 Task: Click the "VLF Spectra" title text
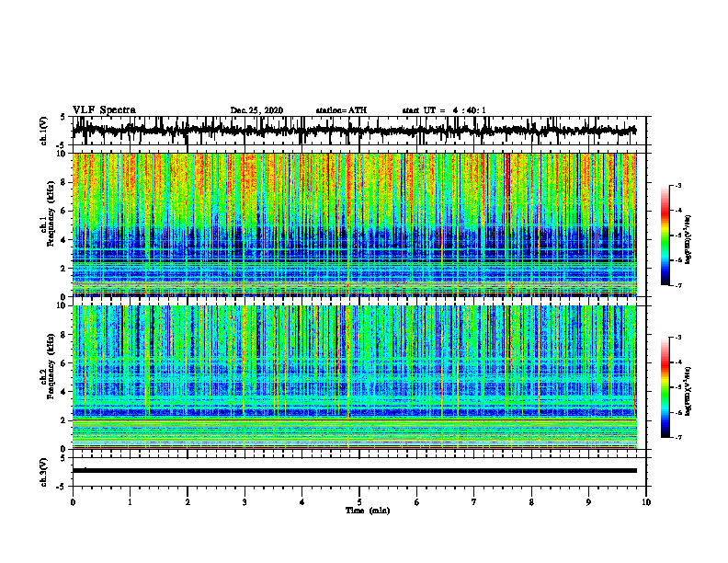104,110
